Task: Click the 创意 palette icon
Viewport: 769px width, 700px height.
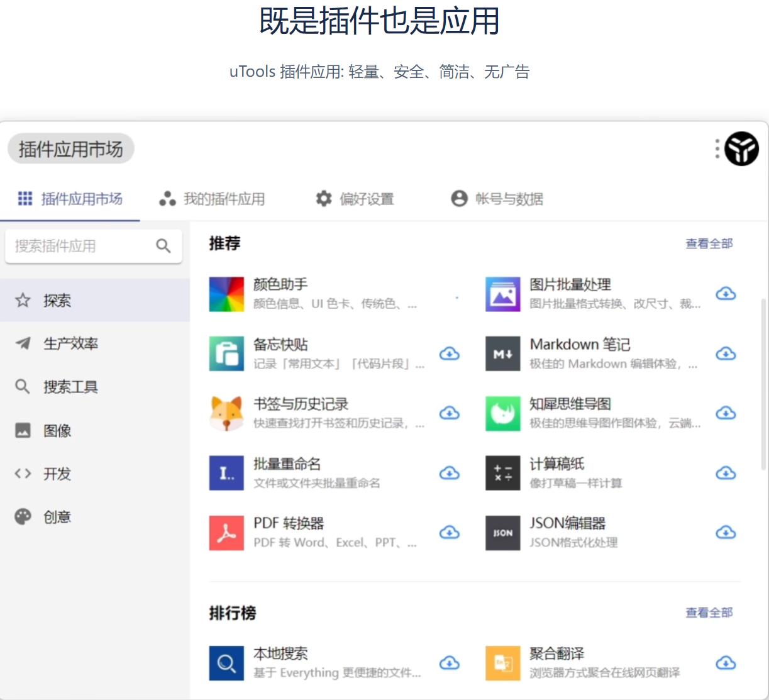Action: point(23,516)
